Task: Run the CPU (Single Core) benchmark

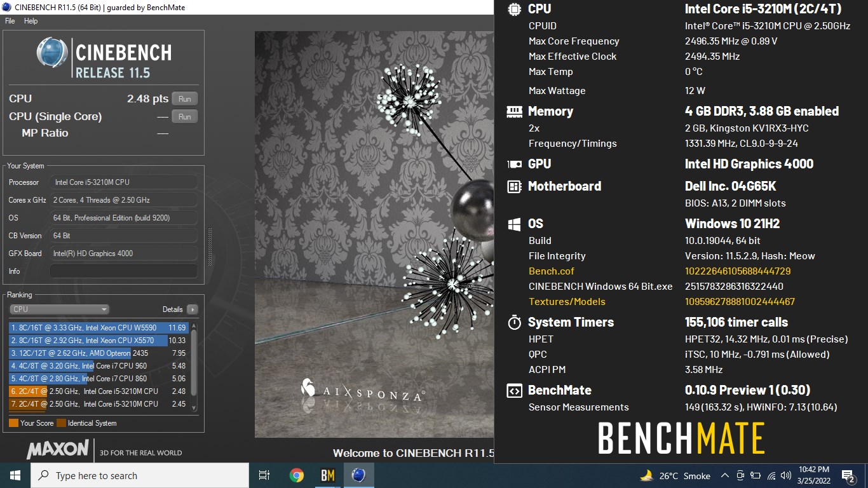Action: pos(185,116)
